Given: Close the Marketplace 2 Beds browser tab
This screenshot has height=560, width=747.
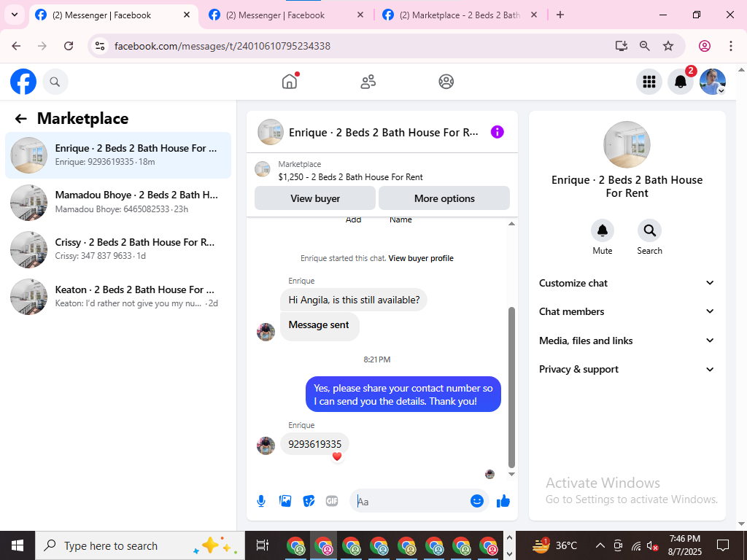Looking at the screenshot, I should coord(534,15).
